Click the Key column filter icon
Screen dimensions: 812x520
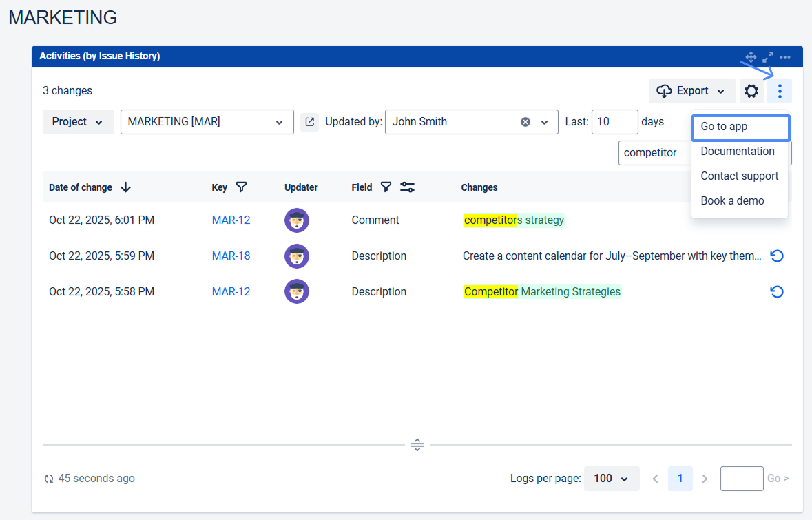(241, 187)
